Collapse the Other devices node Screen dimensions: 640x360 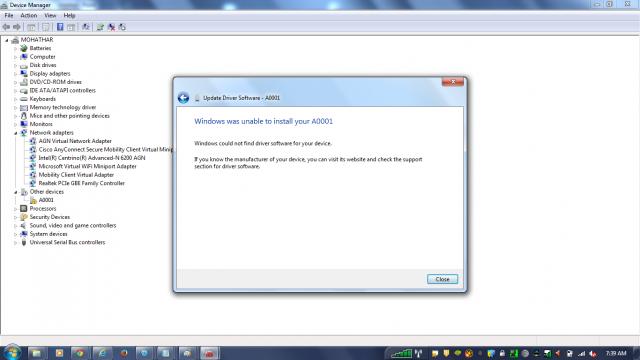16,192
